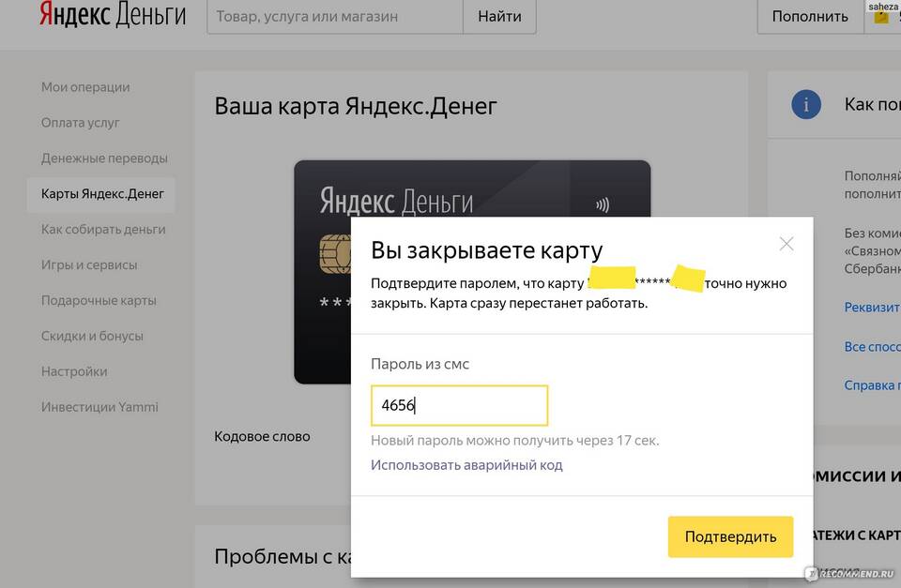Screen dimensions: 901x588
Task: Click the Новый пароль можно получить timer text
Action: coord(515,441)
